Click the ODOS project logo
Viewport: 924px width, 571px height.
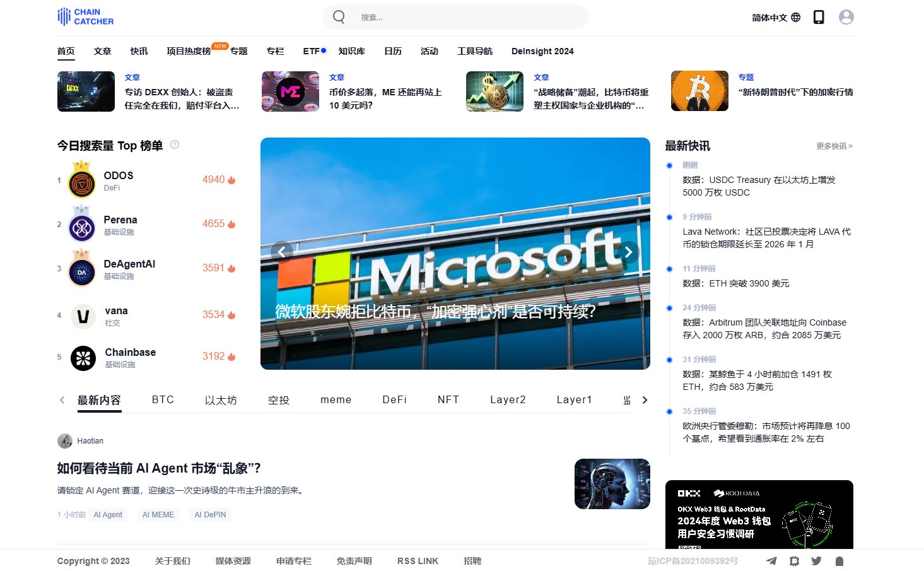point(82,184)
